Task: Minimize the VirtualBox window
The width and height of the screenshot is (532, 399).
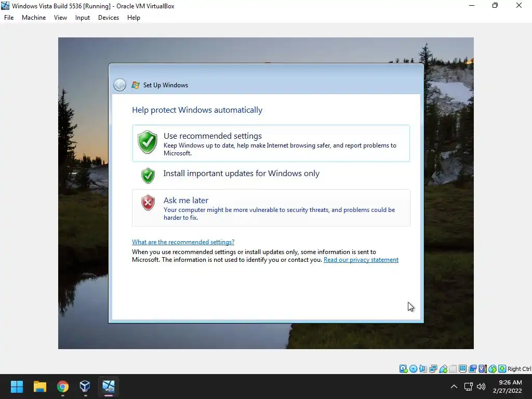Action: (x=472, y=5)
